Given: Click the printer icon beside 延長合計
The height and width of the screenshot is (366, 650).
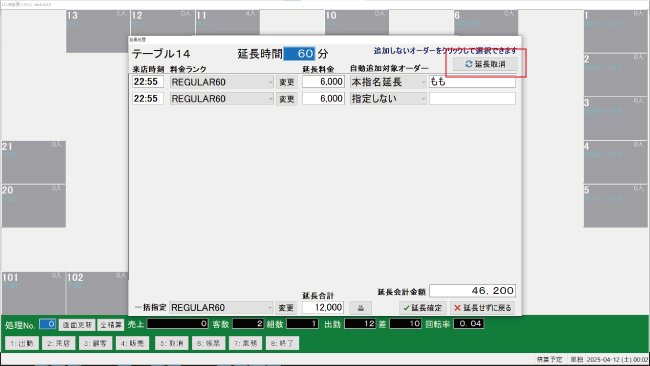Looking at the screenshot, I should [x=360, y=308].
